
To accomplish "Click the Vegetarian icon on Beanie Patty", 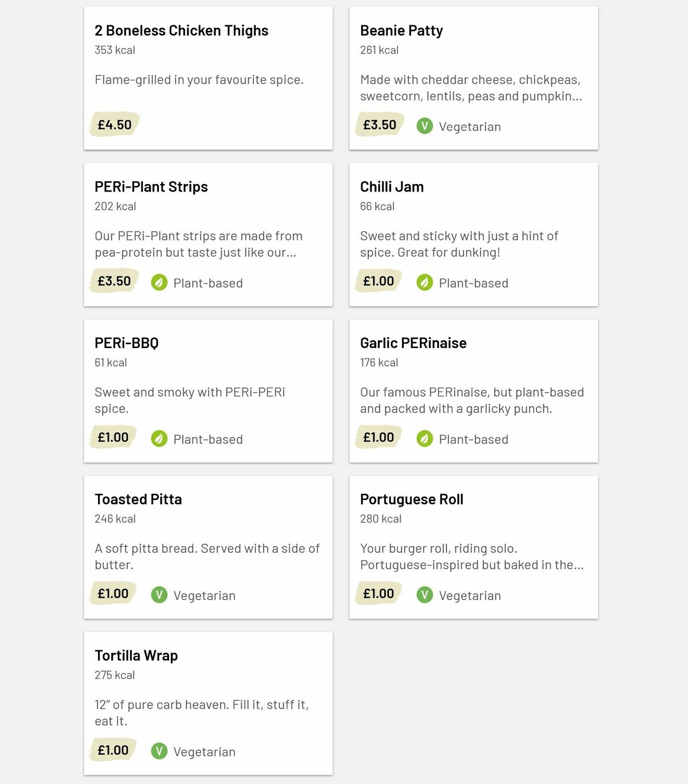I will pos(424,126).
